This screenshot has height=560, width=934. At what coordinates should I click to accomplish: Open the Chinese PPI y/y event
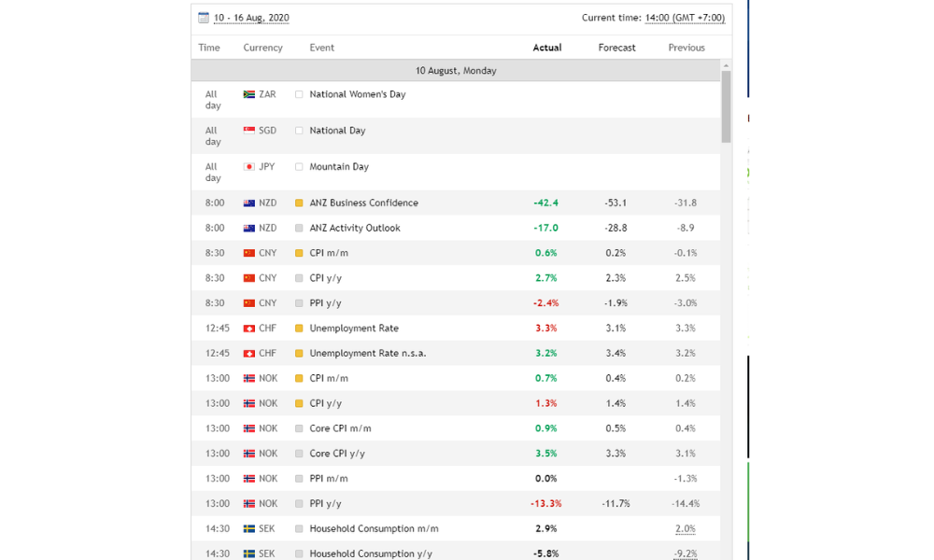pyautogui.click(x=325, y=303)
